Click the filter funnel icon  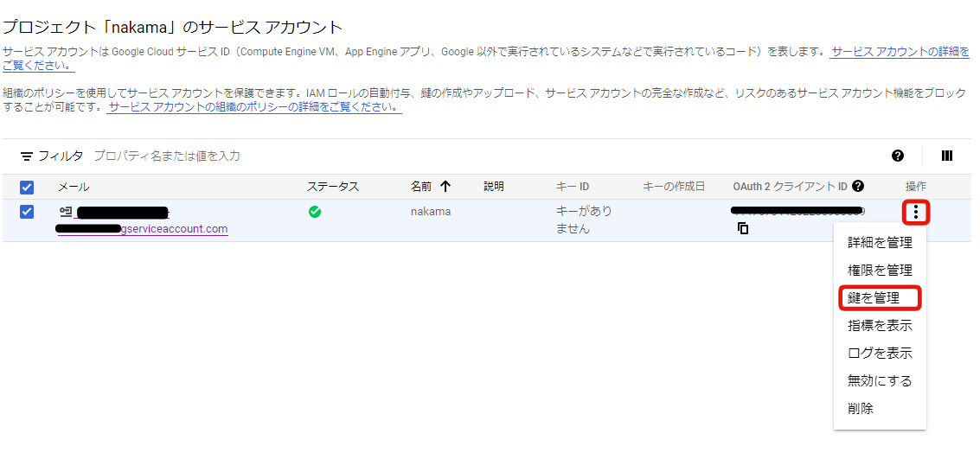pos(26,156)
